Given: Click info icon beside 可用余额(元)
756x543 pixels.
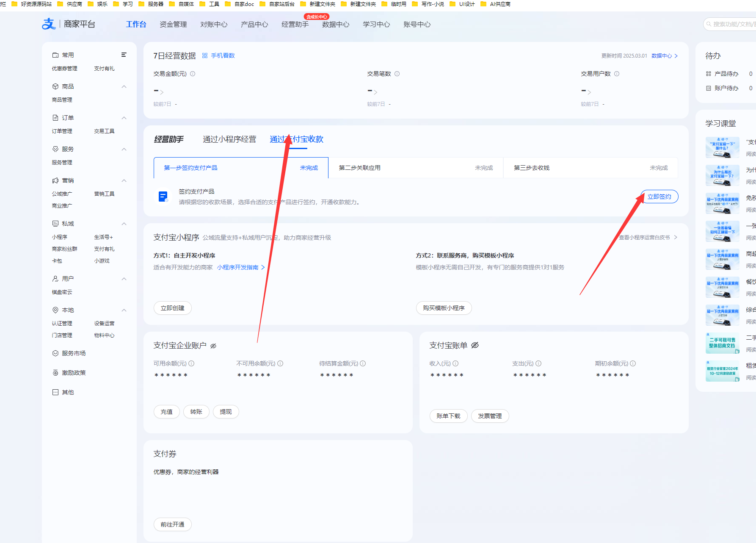Looking at the screenshot, I should tap(191, 363).
